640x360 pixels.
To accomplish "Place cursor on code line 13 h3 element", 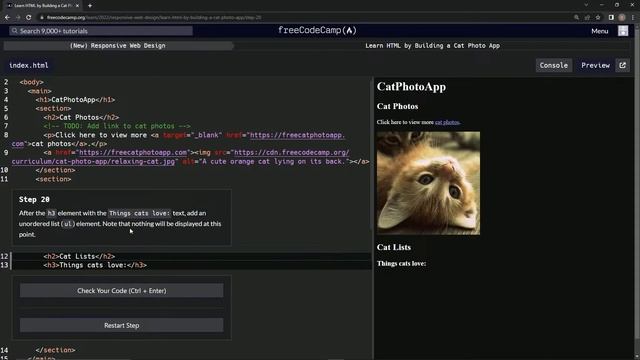I will tap(95, 265).
